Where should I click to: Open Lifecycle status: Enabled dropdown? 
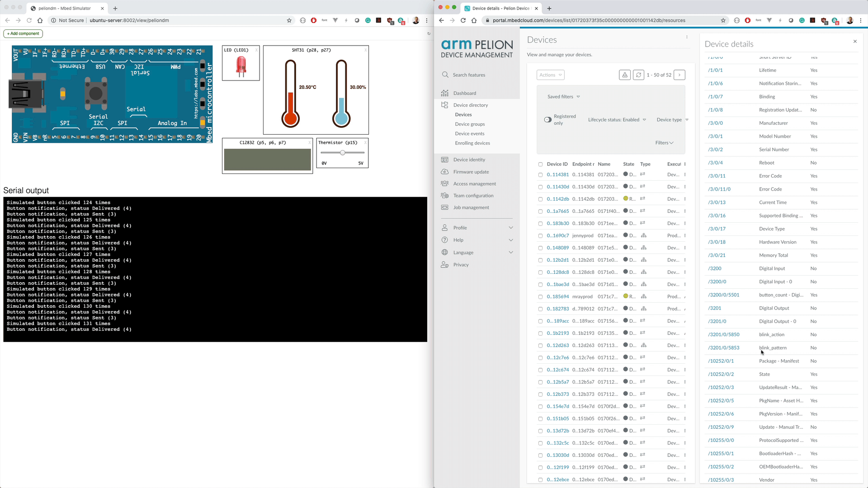pos(617,120)
